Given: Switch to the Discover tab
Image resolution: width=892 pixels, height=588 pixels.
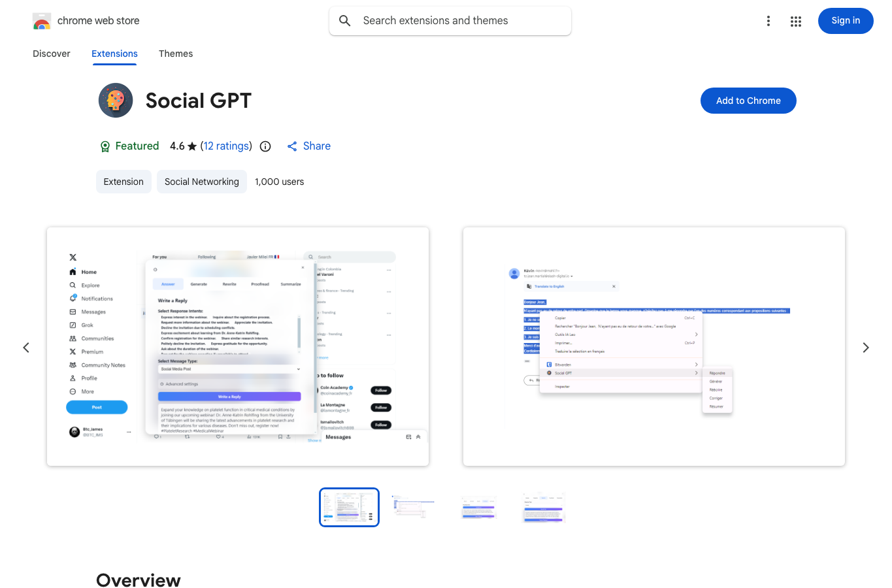Looking at the screenshot, I should click(52, 54).
